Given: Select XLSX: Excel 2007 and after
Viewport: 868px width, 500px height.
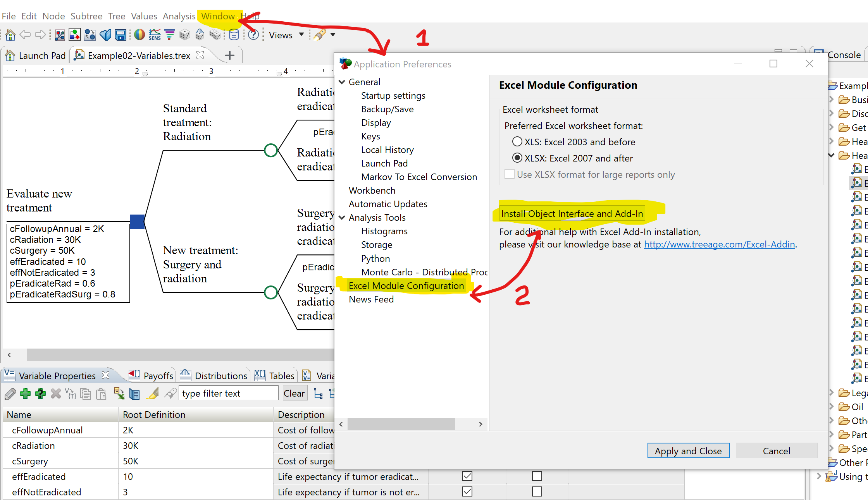Looking at the screenshot, I should point(517,158).
